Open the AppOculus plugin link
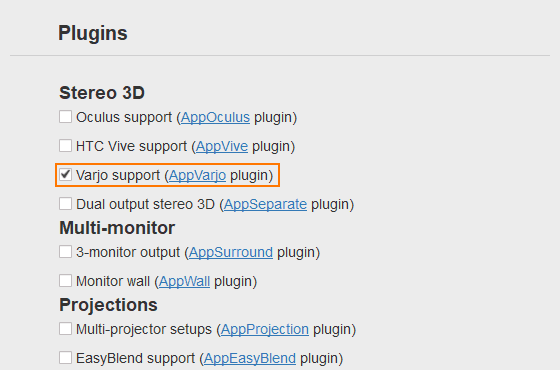 215,118
